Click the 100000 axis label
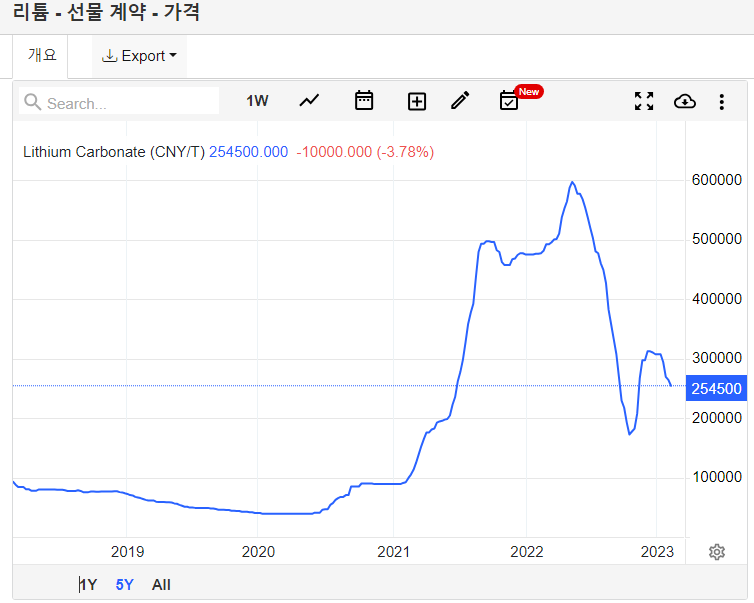Viewport: 754px width, 603px height. click(x=716, y=477)
